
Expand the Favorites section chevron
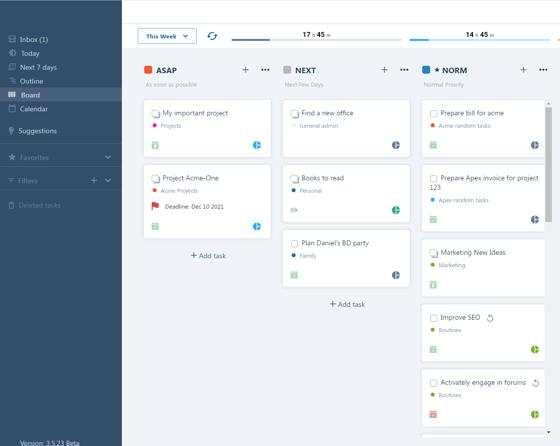click(x=108, y=157)
